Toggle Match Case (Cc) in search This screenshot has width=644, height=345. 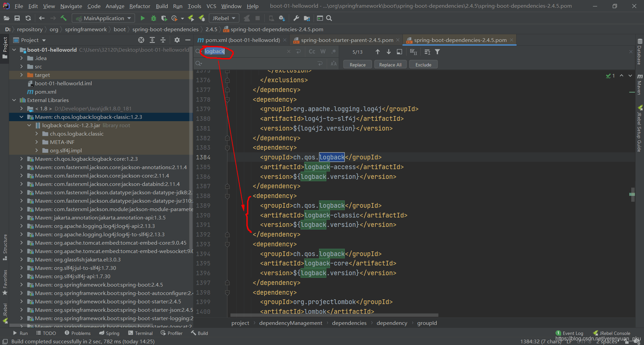[312, 51]
